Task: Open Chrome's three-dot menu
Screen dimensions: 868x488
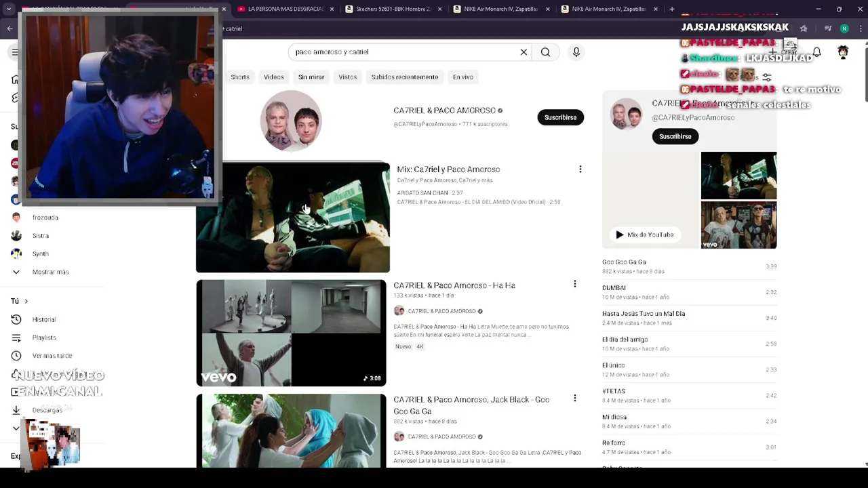Action: pos(860,28)
